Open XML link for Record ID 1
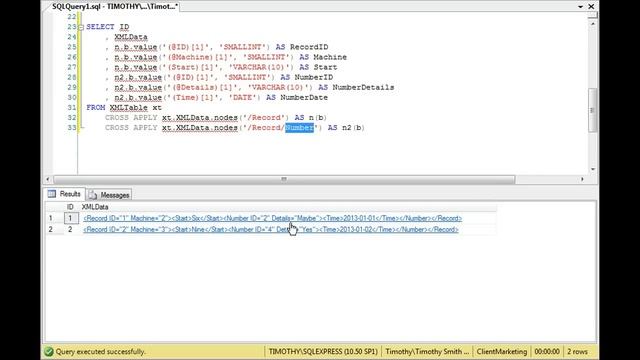Screen dimensions: 640x360 click(273, 218)
